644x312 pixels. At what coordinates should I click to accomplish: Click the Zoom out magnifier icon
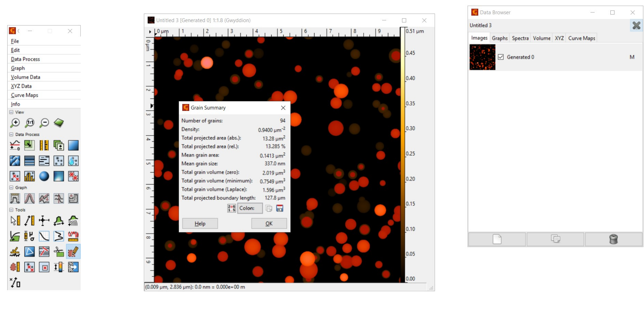44,123
